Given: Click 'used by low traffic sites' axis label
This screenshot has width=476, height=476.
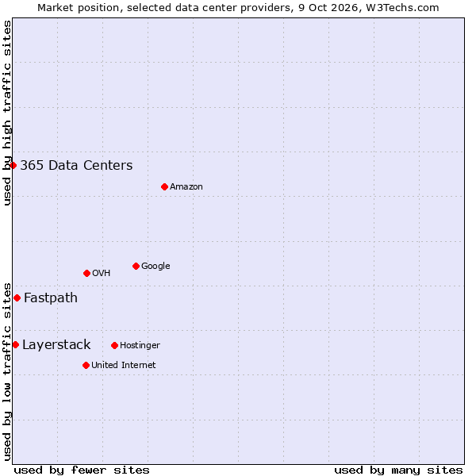Looking at the screenshot, I should (x=7, y=372).
